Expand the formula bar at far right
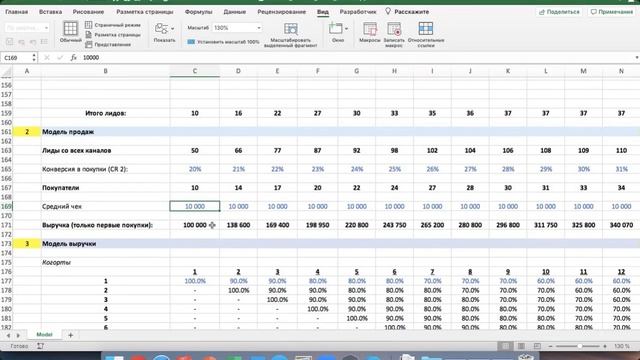This screenshot has height=360, width=640. 636,58
